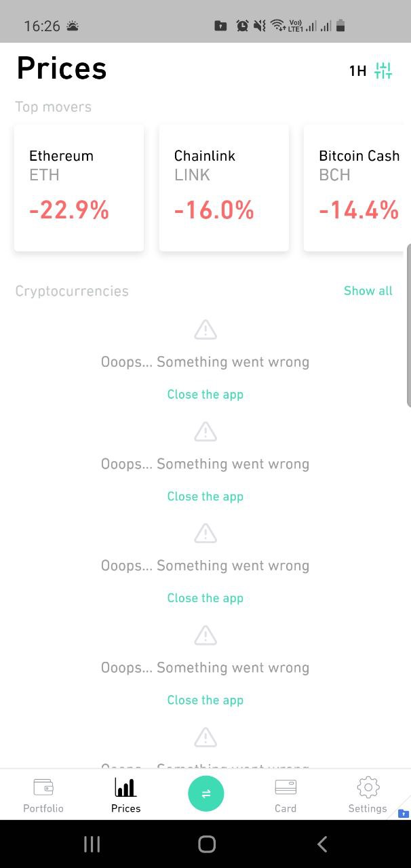Tap the green swap exchange button

coord(206,793)
